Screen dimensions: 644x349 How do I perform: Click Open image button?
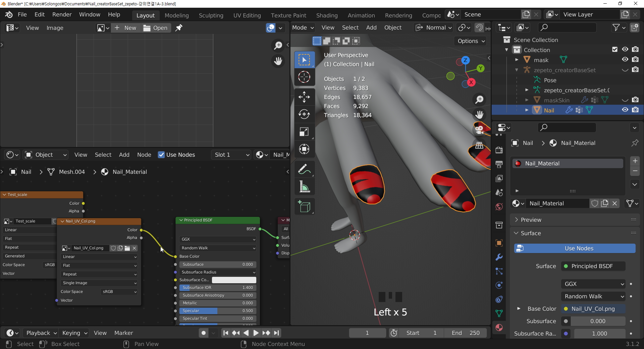click(x=156, y=28)
